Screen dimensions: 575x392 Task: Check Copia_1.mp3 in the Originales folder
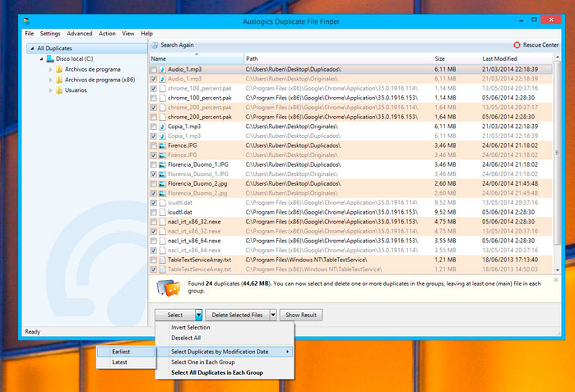154,127
